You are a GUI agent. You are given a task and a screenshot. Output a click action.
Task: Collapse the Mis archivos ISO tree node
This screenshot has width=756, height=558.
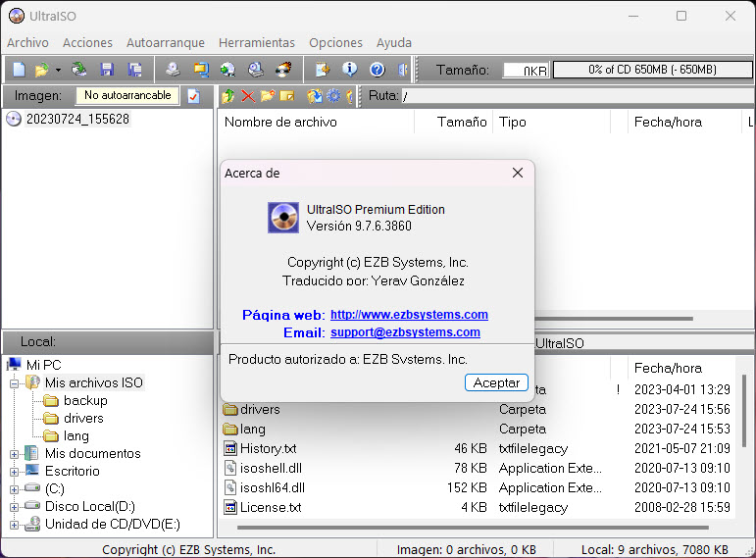click(14, 383)
